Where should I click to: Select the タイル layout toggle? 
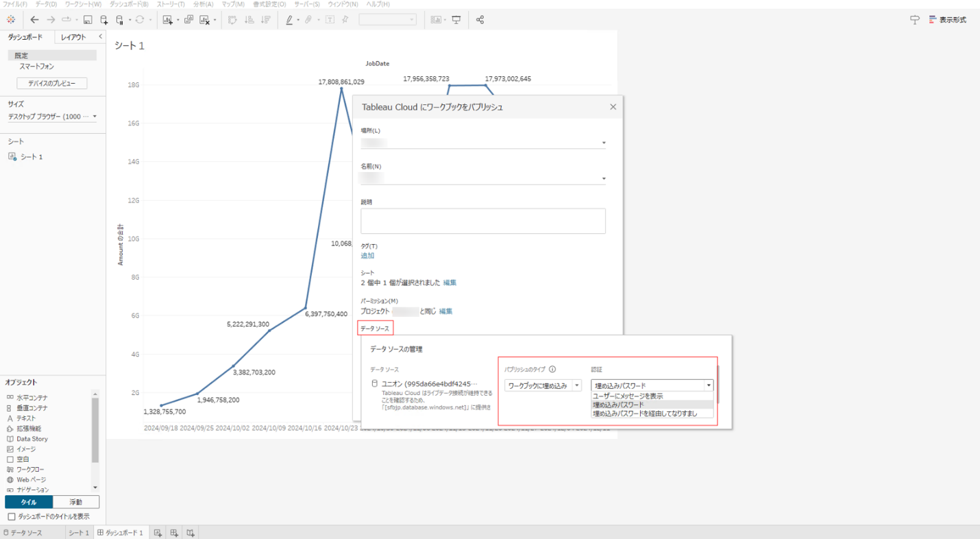coord(29,502)
